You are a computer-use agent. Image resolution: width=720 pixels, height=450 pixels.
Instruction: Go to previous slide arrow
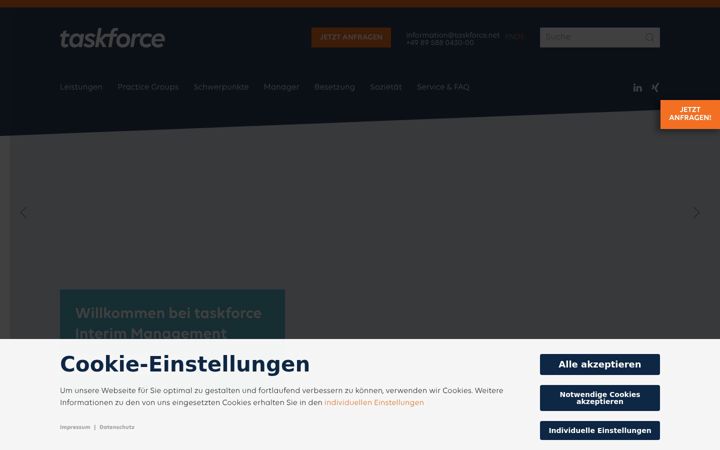(23, 213)
